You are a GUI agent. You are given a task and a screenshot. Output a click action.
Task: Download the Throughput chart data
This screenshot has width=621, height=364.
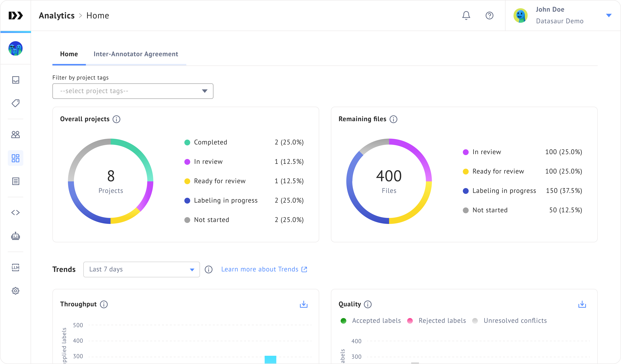(304, 304)
